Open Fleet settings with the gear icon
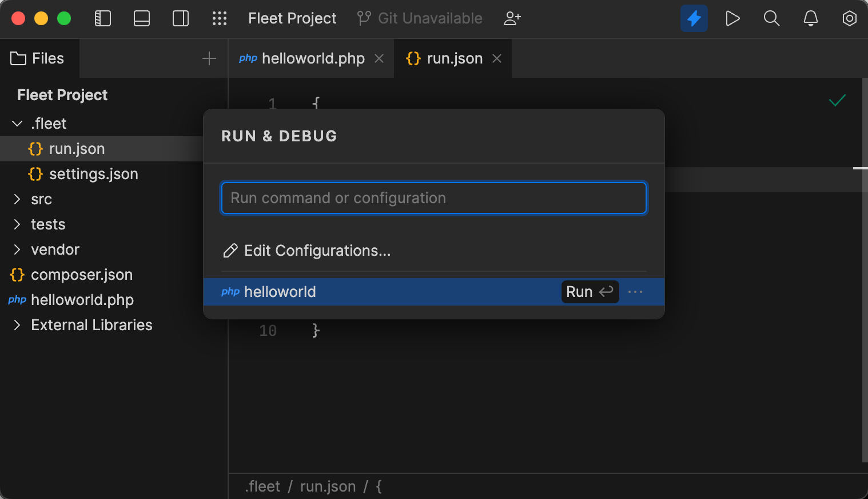868x499 pixels. pyautogui.click(x=849, y=18)
